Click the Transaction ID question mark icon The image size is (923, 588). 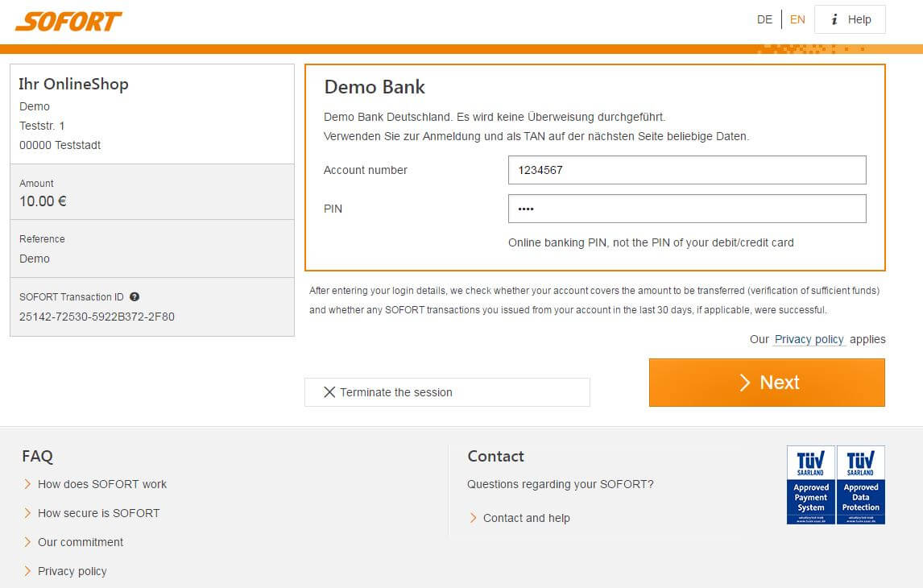pyautogui.click(x=135, y=296)
